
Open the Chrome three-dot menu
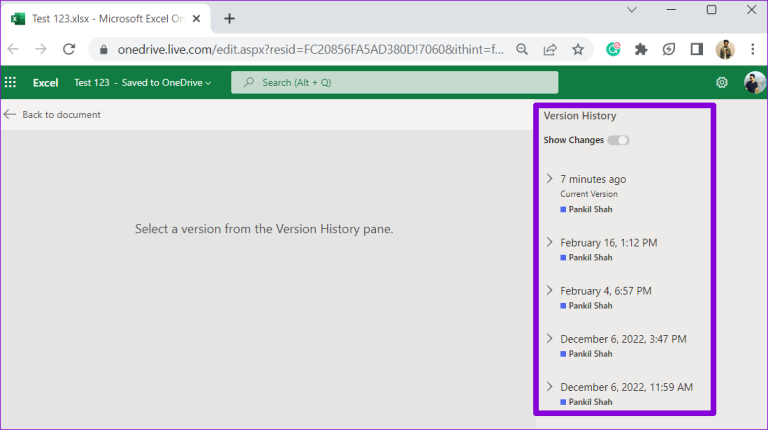pyautogui.click(x=752, y=49)
